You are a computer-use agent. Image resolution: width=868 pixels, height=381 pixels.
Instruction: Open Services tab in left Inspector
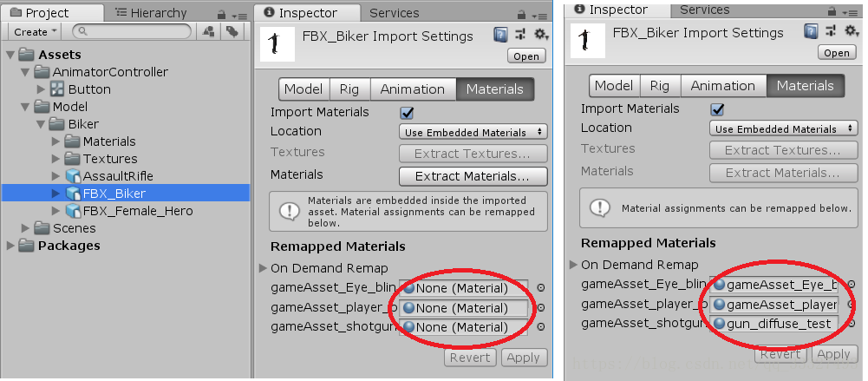pyautogui.click(x=395, y=13)
